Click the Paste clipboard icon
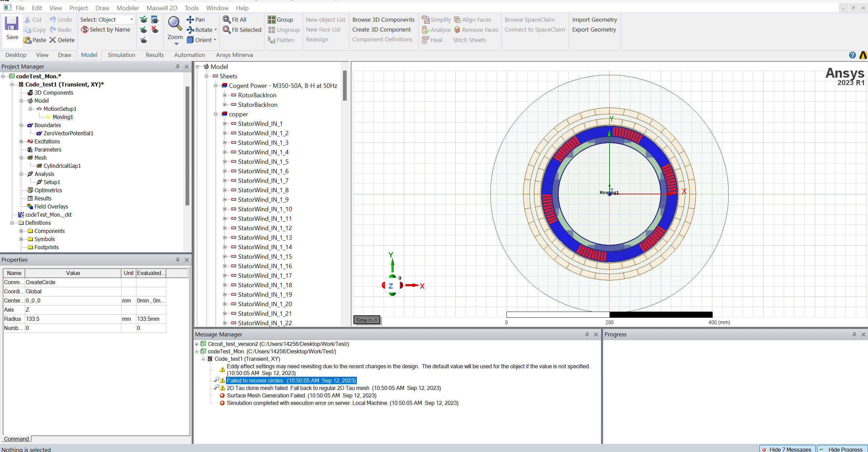Image resolution: width=868 pixels, height=452 pixels. point(27,40)
